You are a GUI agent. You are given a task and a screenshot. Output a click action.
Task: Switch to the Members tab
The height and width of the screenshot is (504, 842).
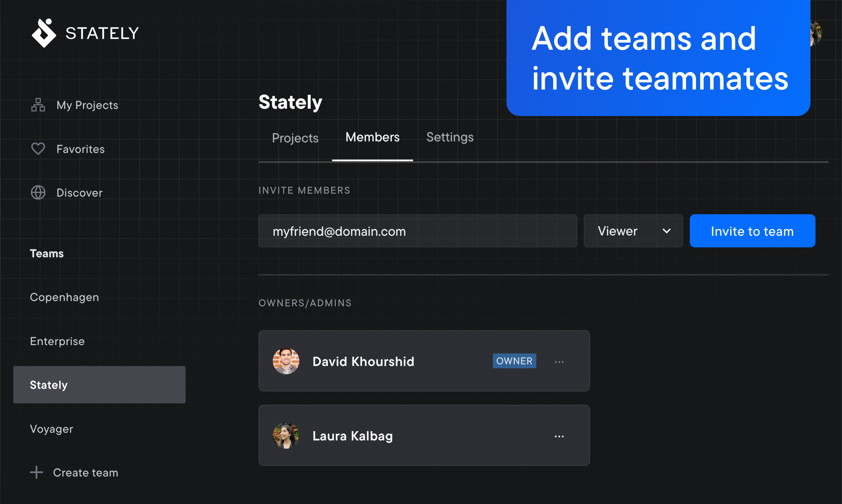pos(373,137)
